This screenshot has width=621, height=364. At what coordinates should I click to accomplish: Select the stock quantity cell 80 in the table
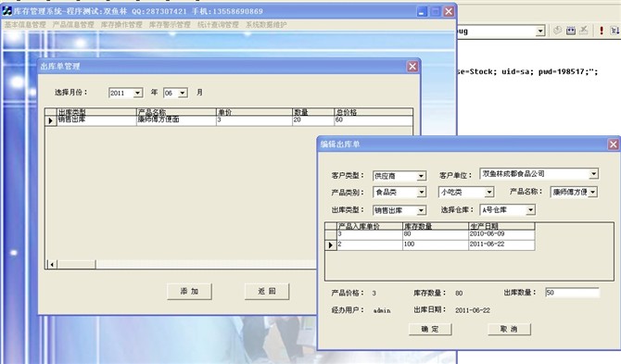pos(436,234)
